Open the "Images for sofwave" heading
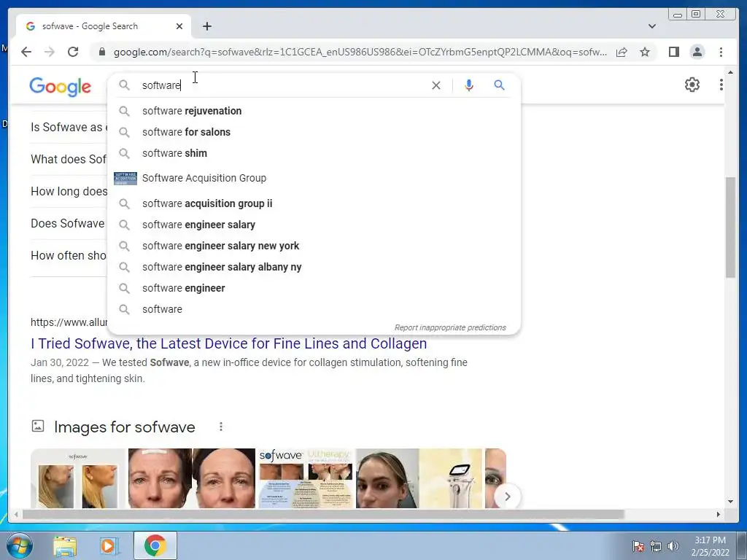Image resolution: width=747 pixels, height=560 pixels. pos(124,427)
